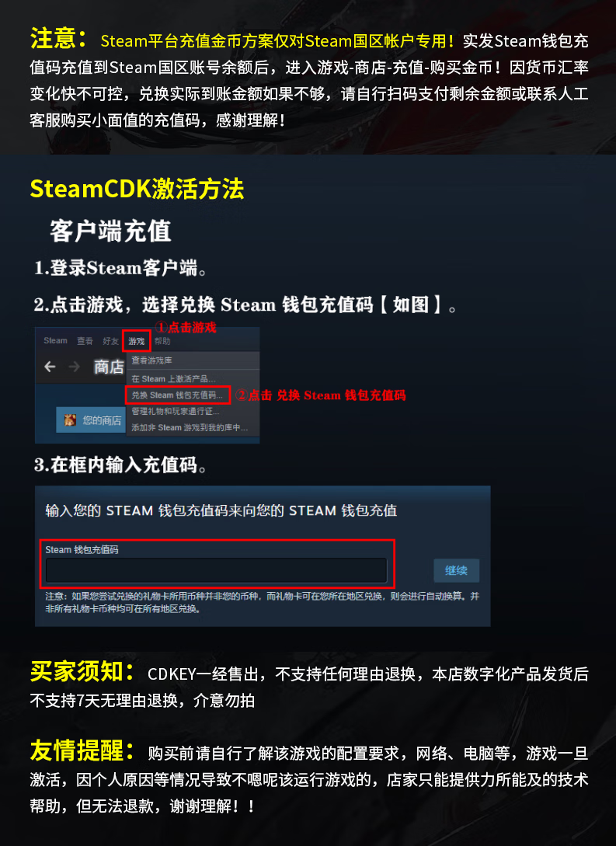Open the Steam menu in menu bar
This screenshot has width=616, height=846.
click(56, 340)
